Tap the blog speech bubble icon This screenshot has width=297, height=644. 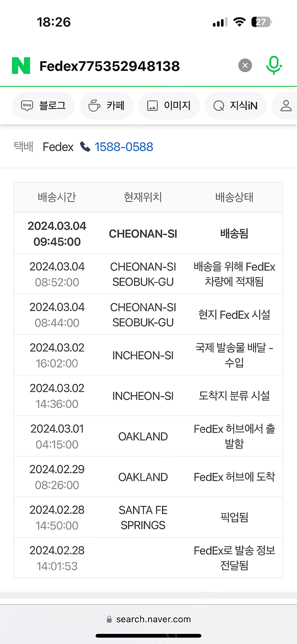click(27, 105)
